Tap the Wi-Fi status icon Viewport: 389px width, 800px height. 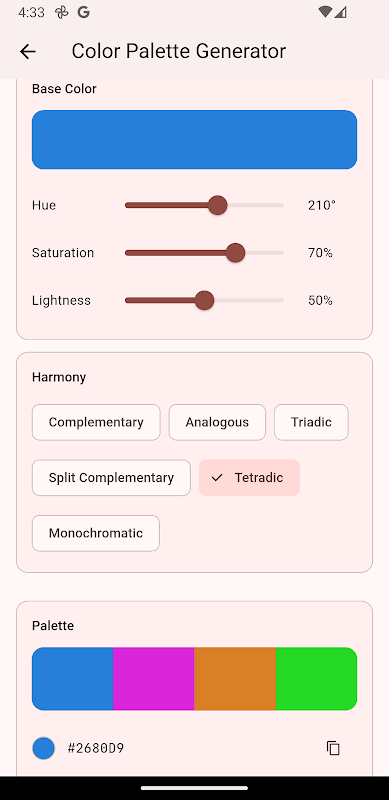pos(325,12)
